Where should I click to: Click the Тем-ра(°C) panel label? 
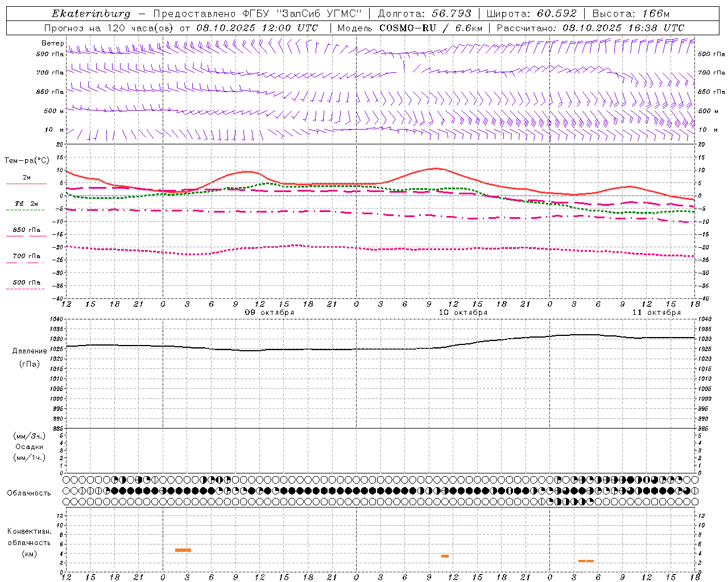coord(26,161)
